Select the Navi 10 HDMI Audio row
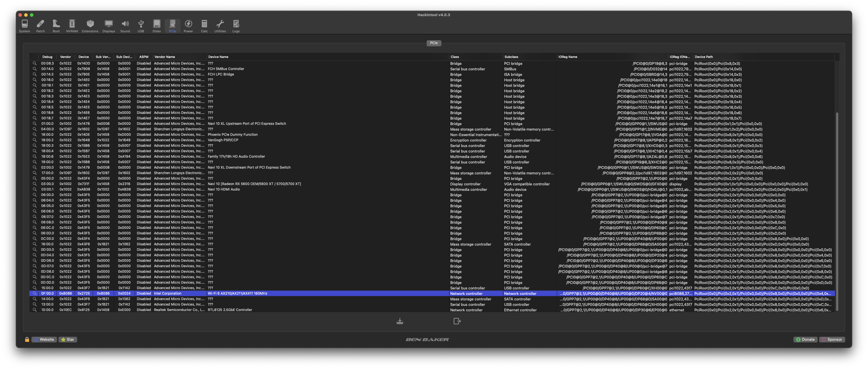The image size is (868, 369). point(432,190)
